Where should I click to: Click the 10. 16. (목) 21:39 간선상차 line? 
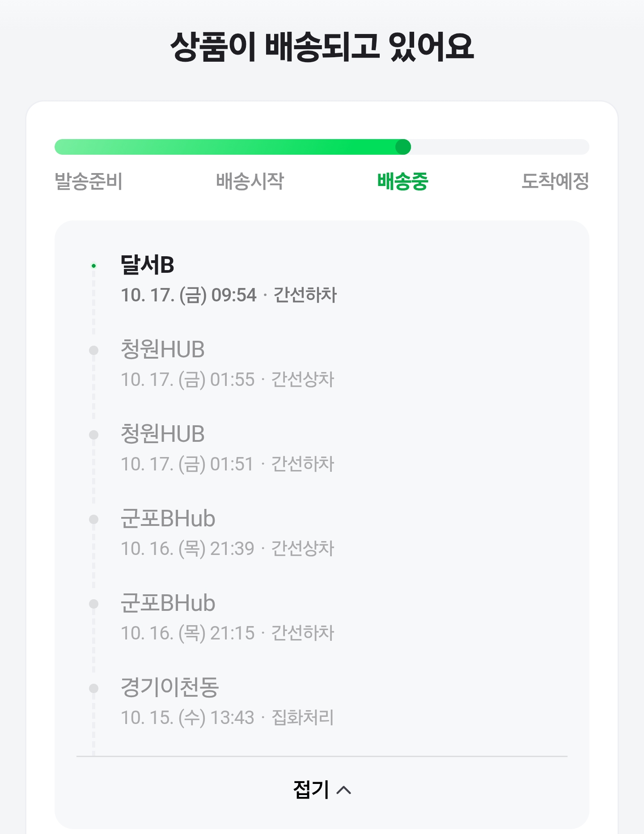click(x=228, y=549)
